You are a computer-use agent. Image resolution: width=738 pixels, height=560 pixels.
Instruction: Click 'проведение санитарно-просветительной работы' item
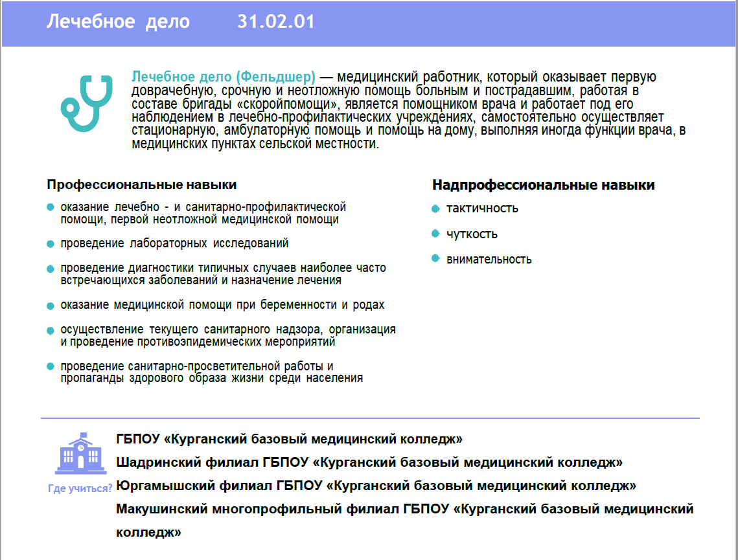coord(212,372)
